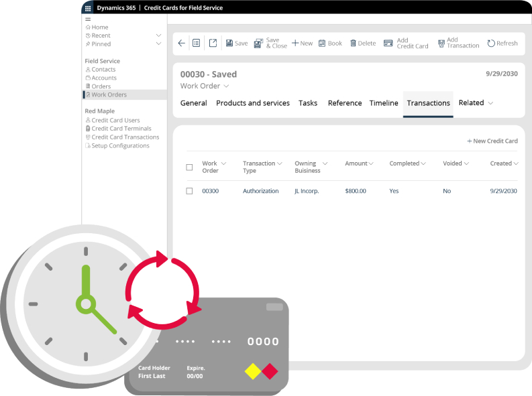Click the pop-out window icon
This screenshot has height=396, width=532.
213,43
